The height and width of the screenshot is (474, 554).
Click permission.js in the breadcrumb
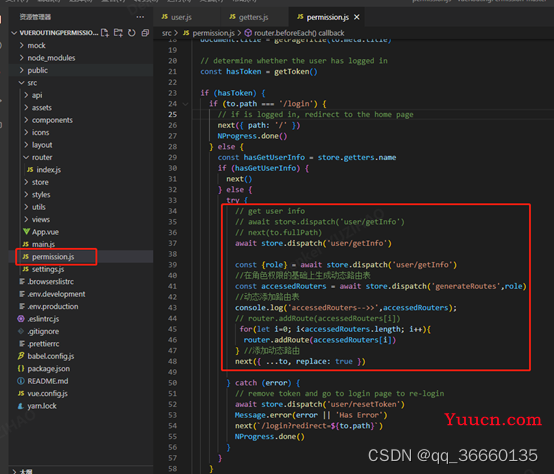[213, 33]
